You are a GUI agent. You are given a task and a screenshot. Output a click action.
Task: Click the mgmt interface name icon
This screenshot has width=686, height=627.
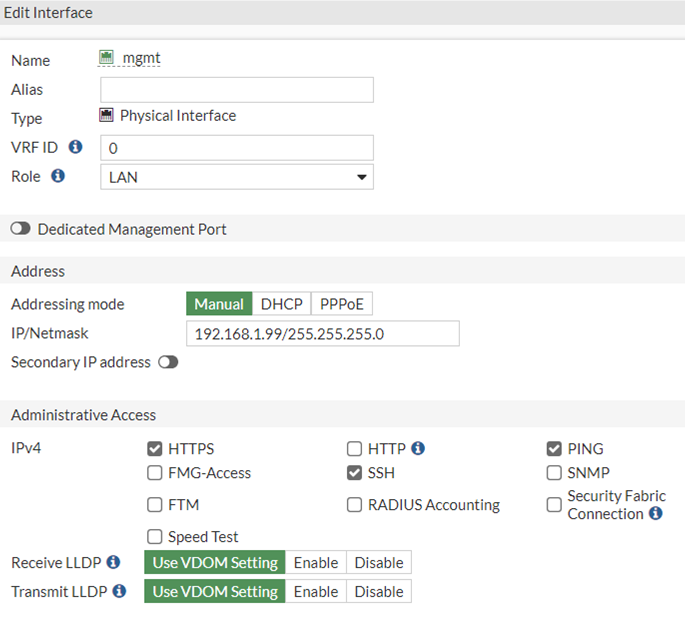coord(107,58)
